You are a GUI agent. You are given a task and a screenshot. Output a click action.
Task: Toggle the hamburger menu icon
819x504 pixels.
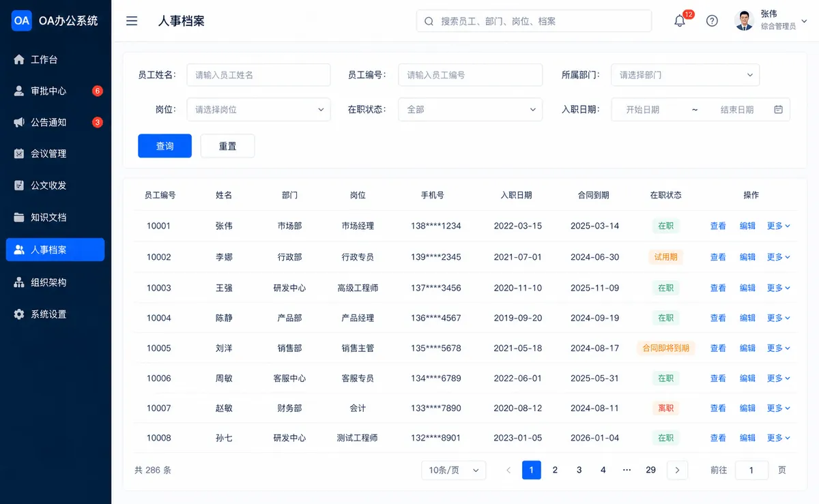tap(132, 21)
